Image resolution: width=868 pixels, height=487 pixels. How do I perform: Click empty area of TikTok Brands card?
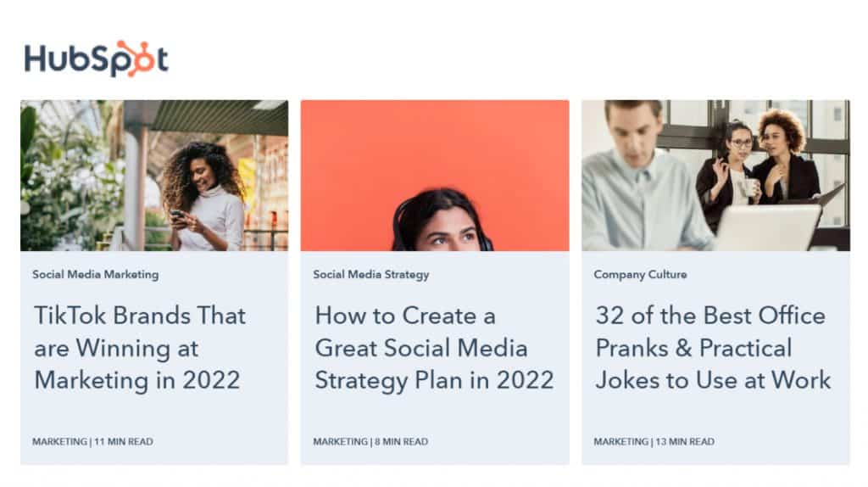pyautogui.click(x=154, y=416)
